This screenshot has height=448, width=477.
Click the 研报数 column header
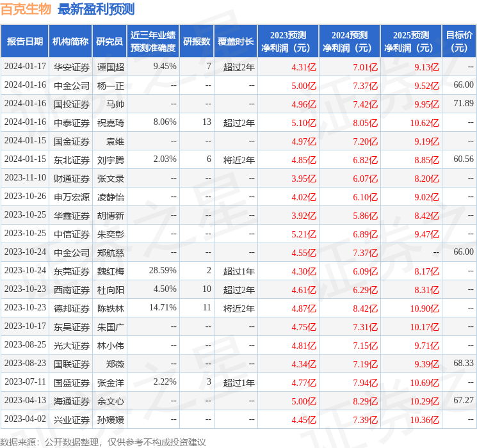pos(197,41)
